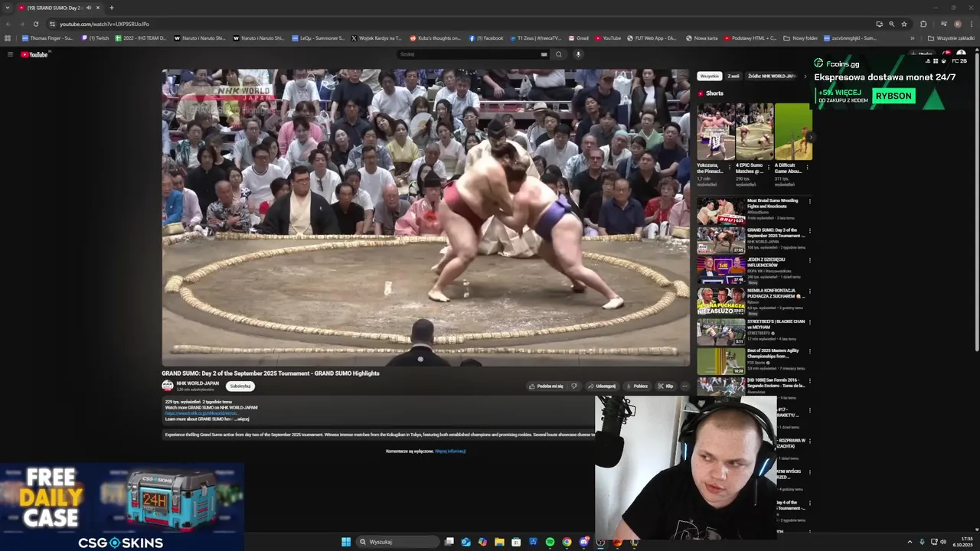Image resolution: width=980 pixels, height=551 pixels.
Task: Click the video title GRAND SUMO Day 2
Action: pos(270,373)
